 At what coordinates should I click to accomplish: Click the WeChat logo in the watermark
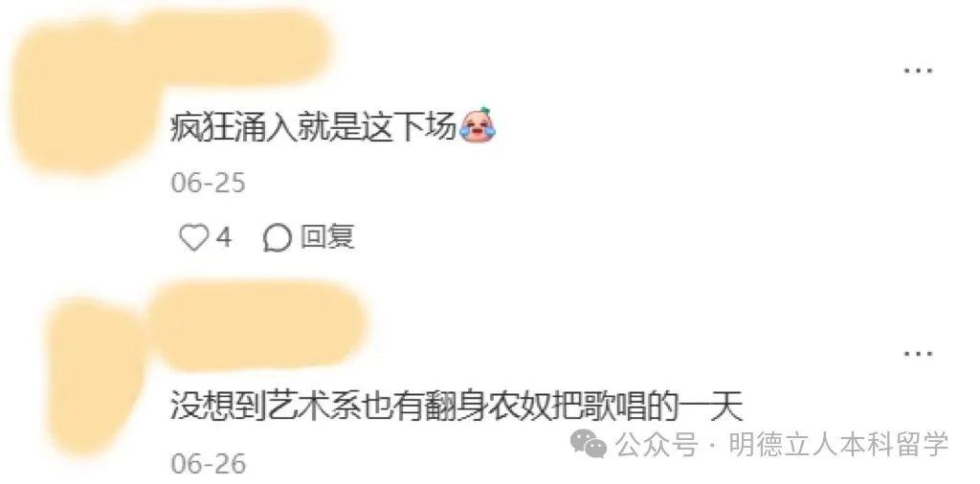tap(589, 444)
